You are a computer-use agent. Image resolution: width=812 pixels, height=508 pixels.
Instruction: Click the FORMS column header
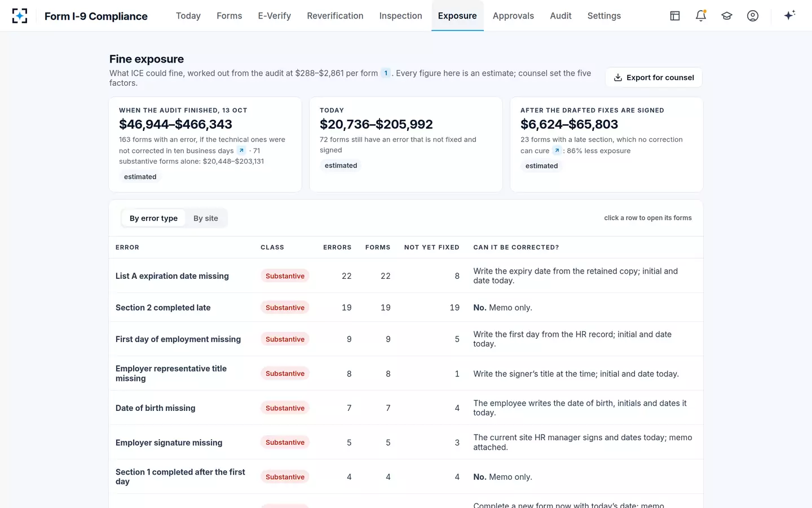(378, 247)
